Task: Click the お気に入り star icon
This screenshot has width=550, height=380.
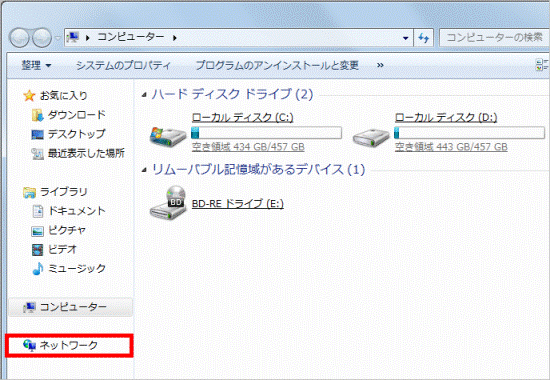Action: [29, 95]
